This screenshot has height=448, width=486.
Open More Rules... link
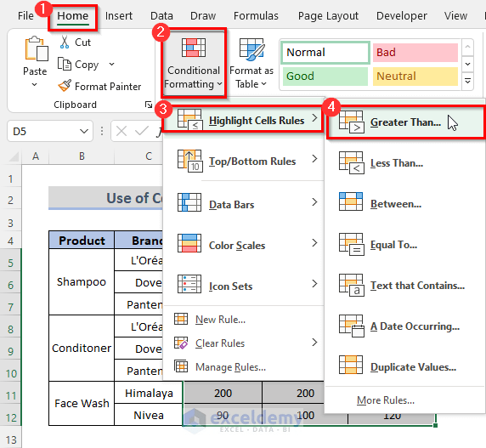pyautogui.click(x=386, y=400)
